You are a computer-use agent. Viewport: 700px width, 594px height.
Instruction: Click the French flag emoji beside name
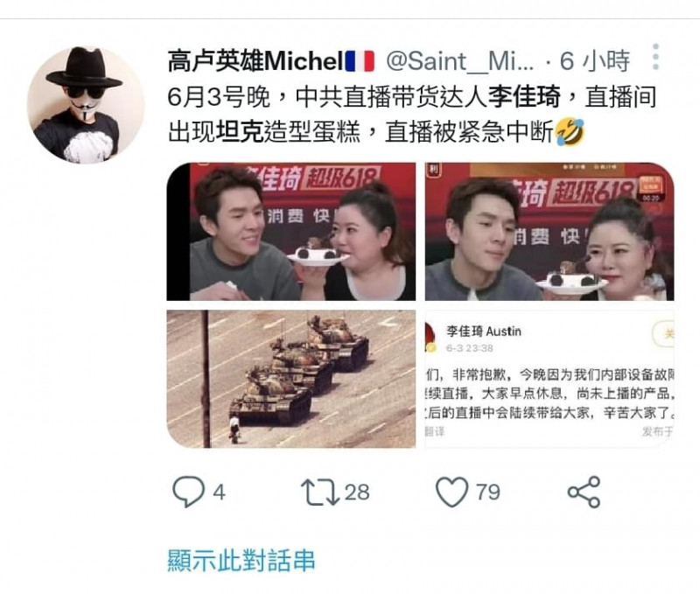pyautogui.click(x=360, y=61)
